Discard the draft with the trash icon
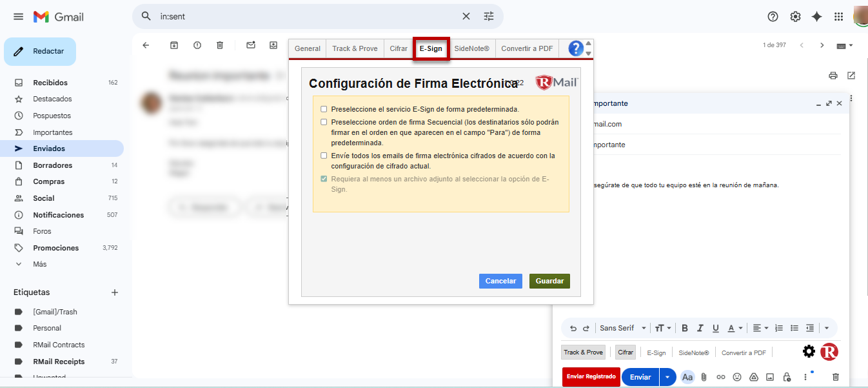 tap(836, 377)
